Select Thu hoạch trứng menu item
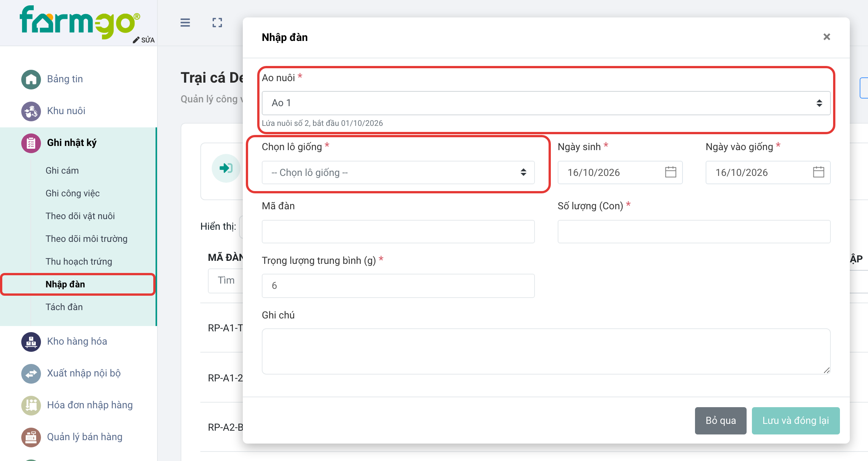The width and height of the screenshot is (868, 461). [79, 262]
